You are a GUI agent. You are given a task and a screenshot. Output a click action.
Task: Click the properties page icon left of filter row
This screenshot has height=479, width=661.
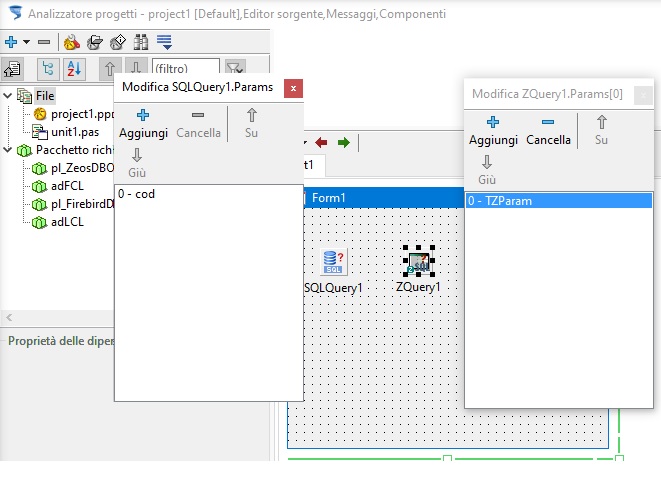[x=12, y=69]
